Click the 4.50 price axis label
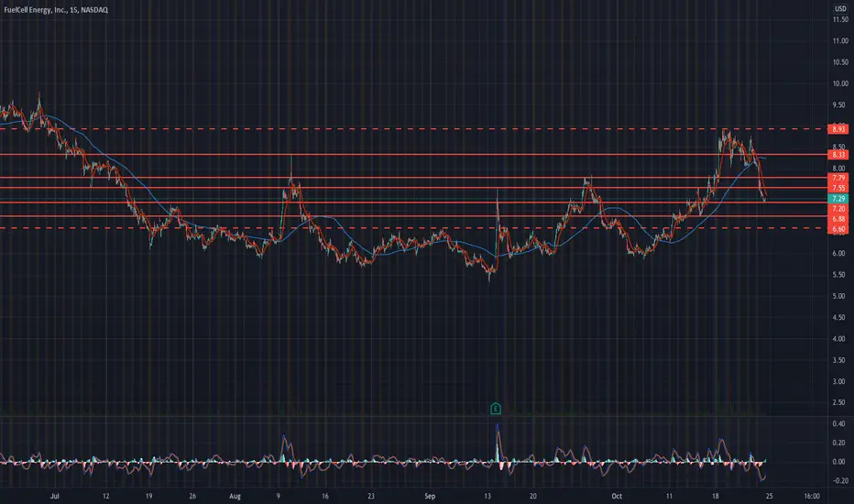 [840, 317]
